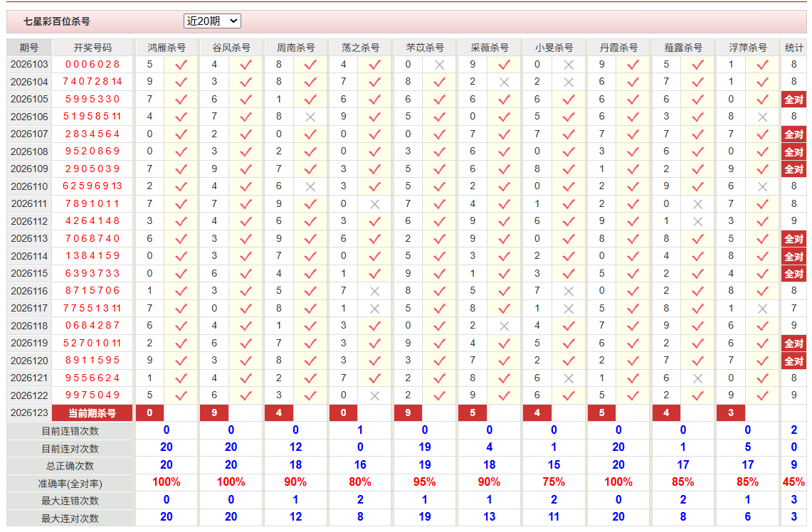
Task: Click 菹露杀号 cross mark in row 2026112
Action: point(697,221)
